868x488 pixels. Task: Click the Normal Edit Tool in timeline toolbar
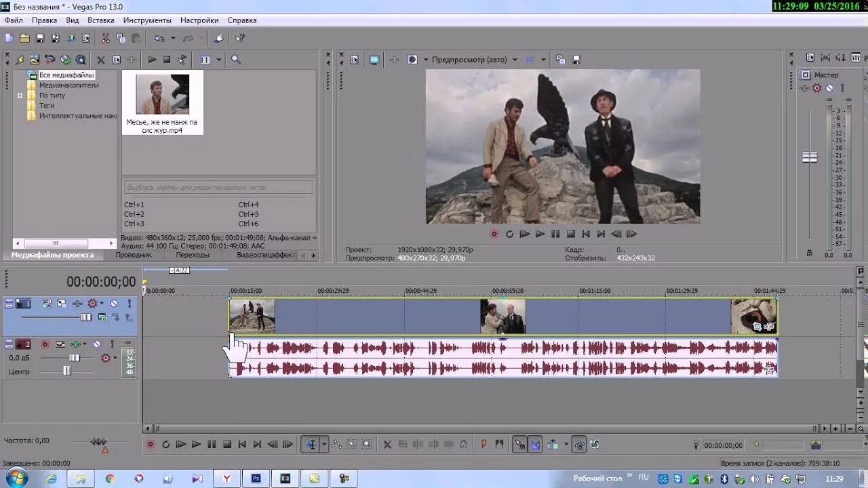click(x=311, y=445)
